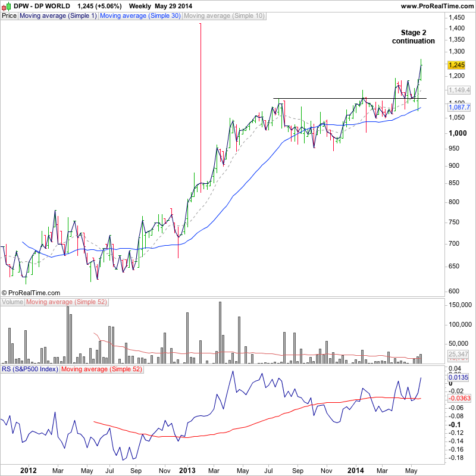Click the -0.18 RS axis label
The image size is (476, 476).
click(456, 458)
